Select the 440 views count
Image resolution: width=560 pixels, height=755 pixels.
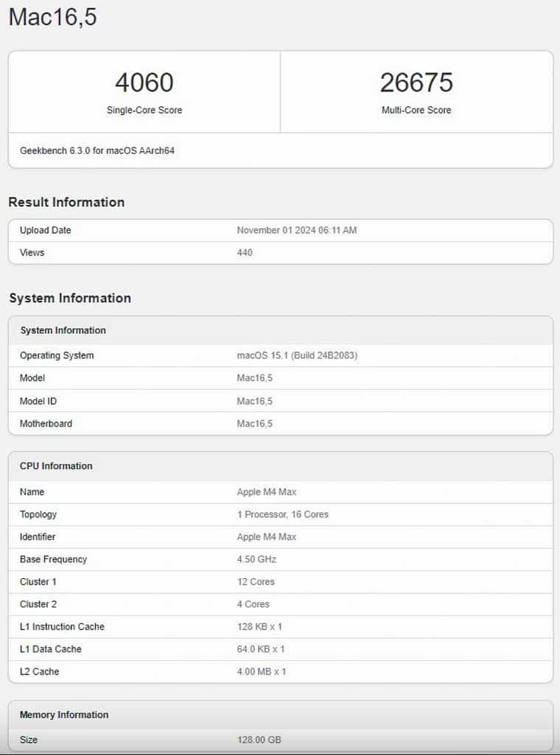click(x=245, y=253)
